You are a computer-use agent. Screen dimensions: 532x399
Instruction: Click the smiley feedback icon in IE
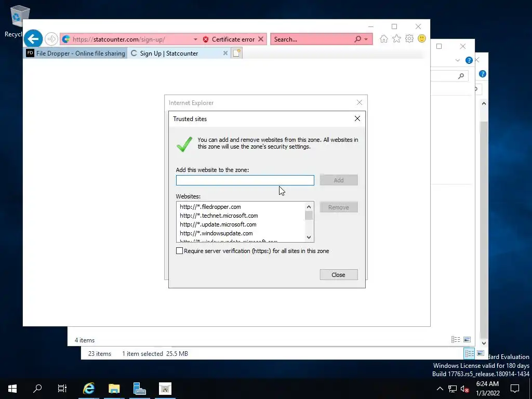422,38
